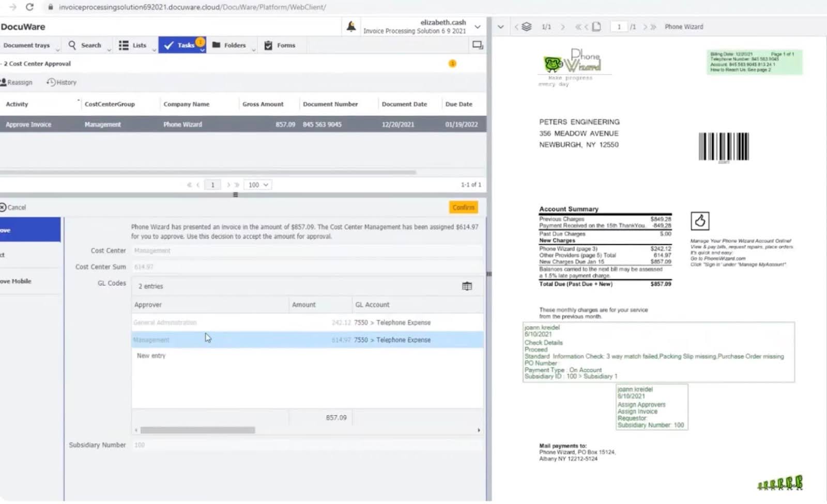
Task: Switch to the Folders tab
Action: point(232,45)
